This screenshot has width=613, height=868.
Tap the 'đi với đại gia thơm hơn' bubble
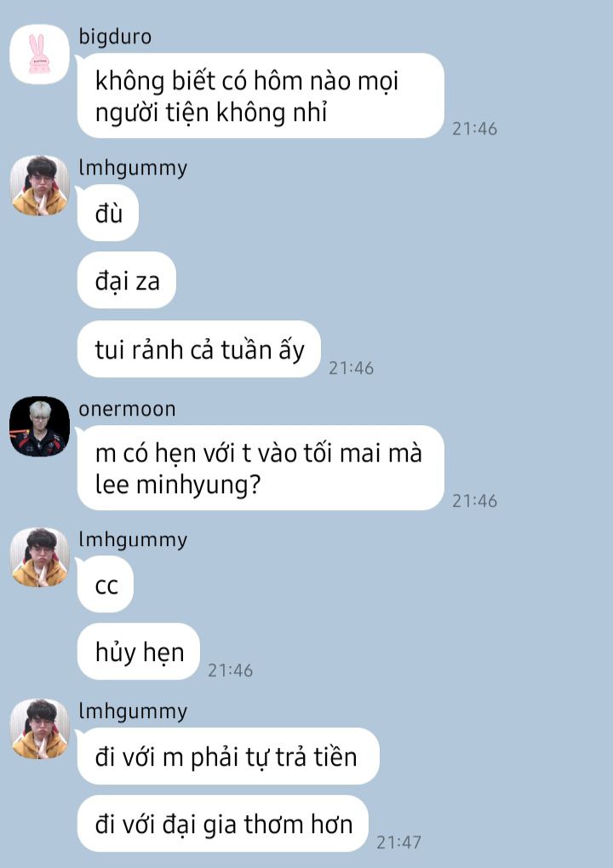223,824
